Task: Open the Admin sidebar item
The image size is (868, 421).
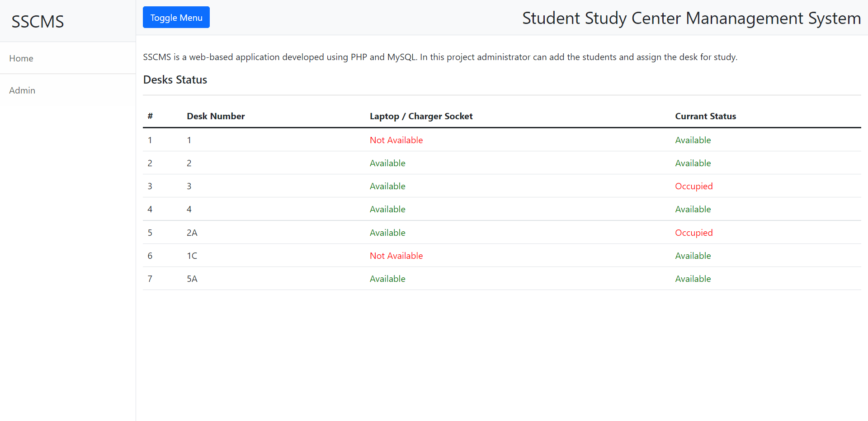Action: (x=22, y=90)
